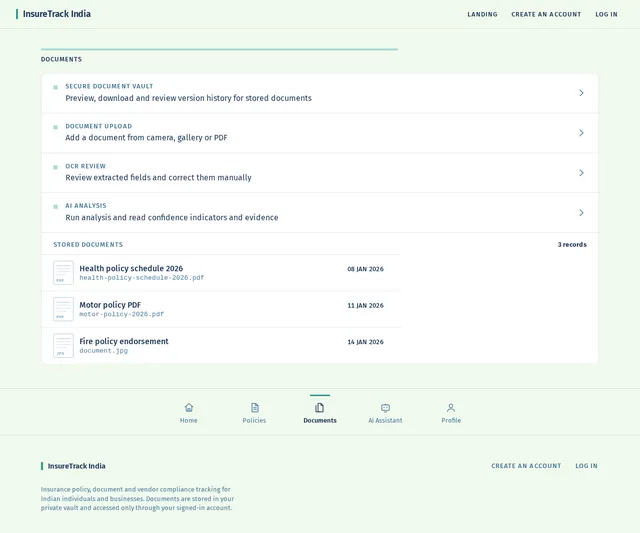Expand the AI Analysis chevron
The image size is (640, 533).
click(581, 213)
